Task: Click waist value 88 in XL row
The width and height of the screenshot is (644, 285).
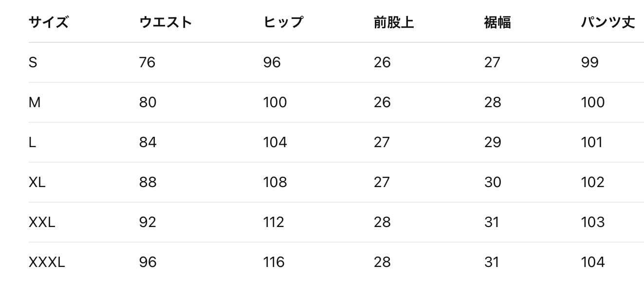Action: (147, 182)
